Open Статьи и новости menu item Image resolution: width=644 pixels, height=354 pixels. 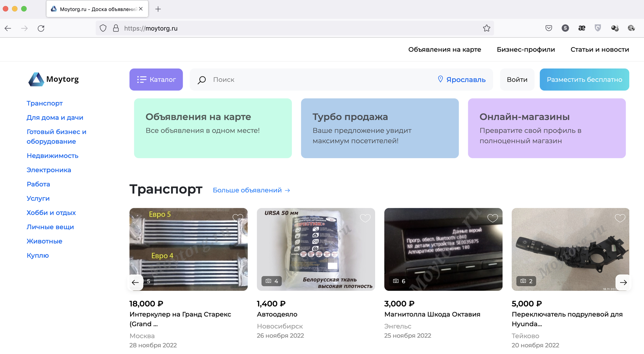(x=600, y=49)
